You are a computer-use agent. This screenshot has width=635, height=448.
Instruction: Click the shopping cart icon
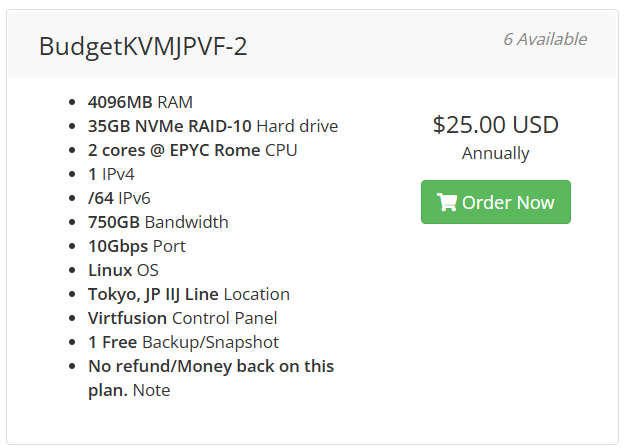[446, 203]
